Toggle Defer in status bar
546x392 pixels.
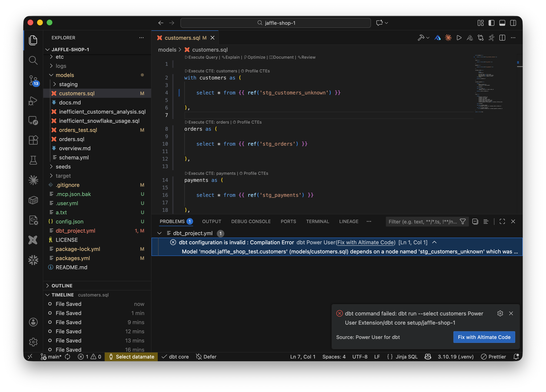[x=206, y=357]
